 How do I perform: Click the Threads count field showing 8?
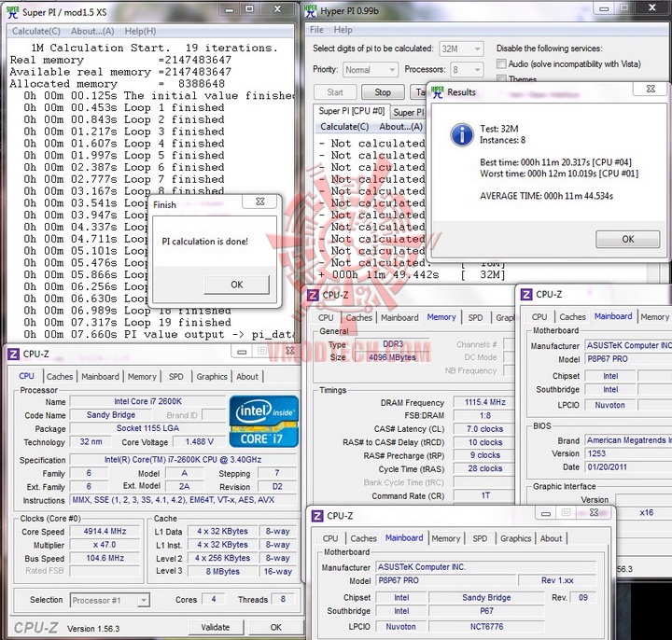click(x=283, y=599)
